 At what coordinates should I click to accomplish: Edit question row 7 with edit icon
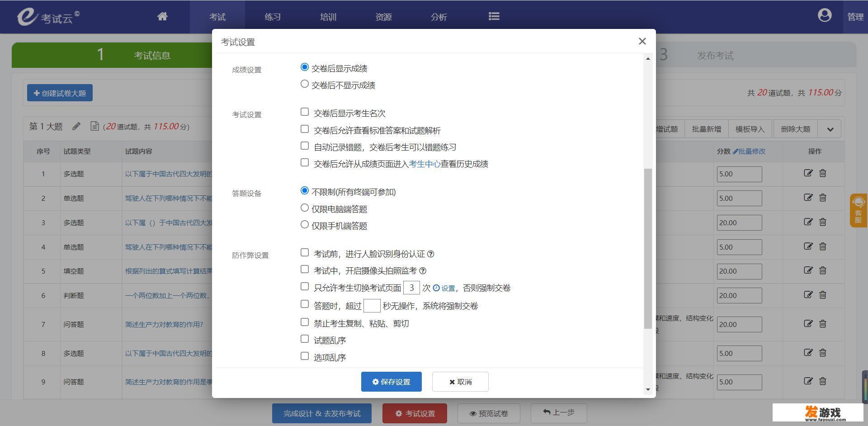click(808, 324)
